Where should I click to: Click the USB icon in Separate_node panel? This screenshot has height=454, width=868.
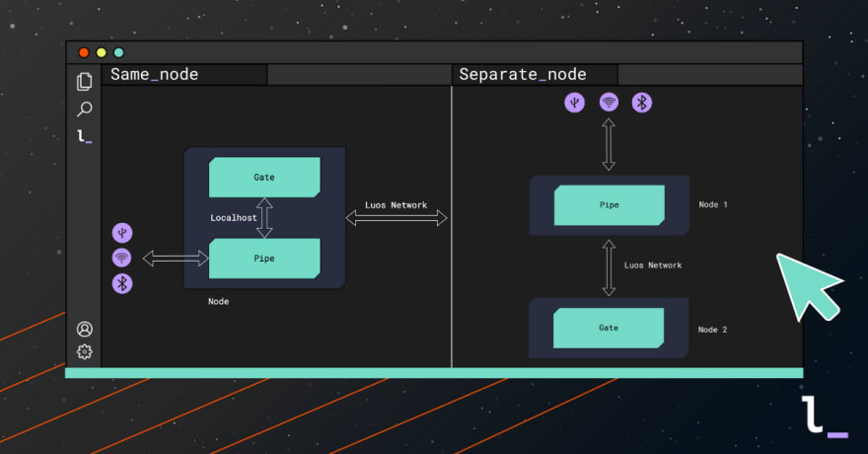pyautogui.click(x=575, y=103)
